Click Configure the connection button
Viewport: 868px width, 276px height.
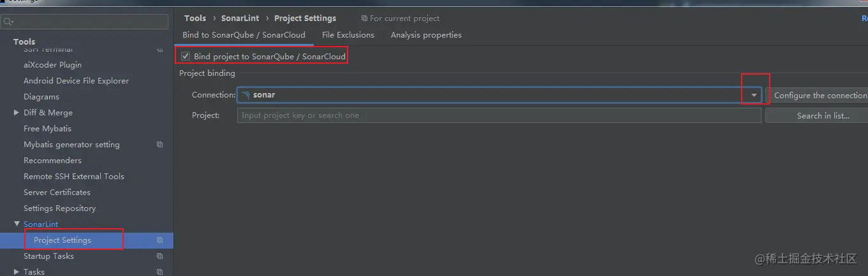(818, 95)
